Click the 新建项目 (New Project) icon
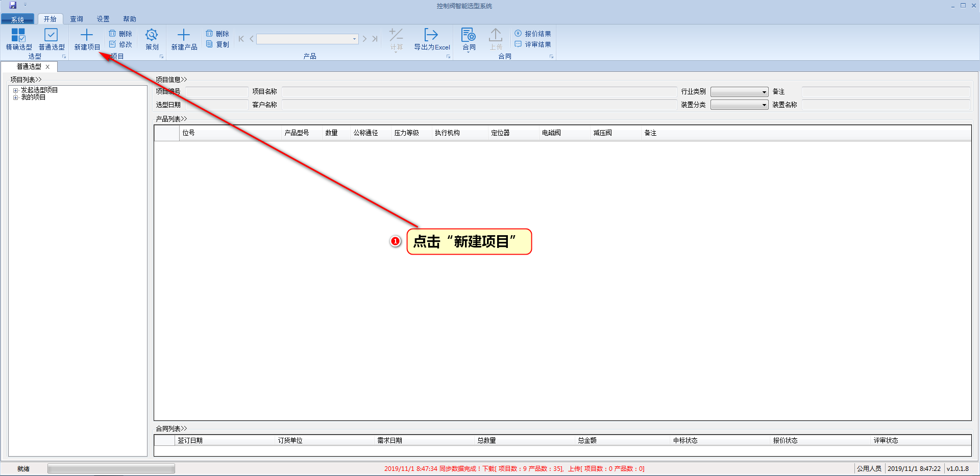The height and width of the screenshot is (476, 980). coord(87,35)
